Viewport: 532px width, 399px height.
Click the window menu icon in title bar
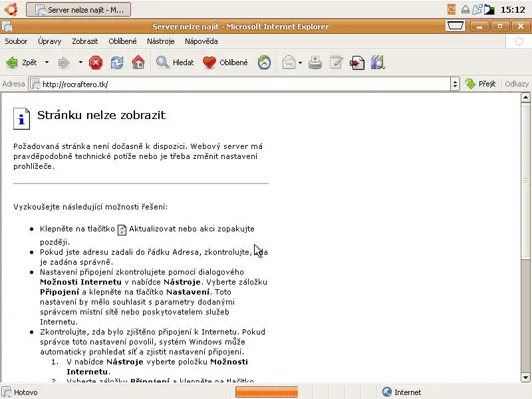tap(7, 27)
